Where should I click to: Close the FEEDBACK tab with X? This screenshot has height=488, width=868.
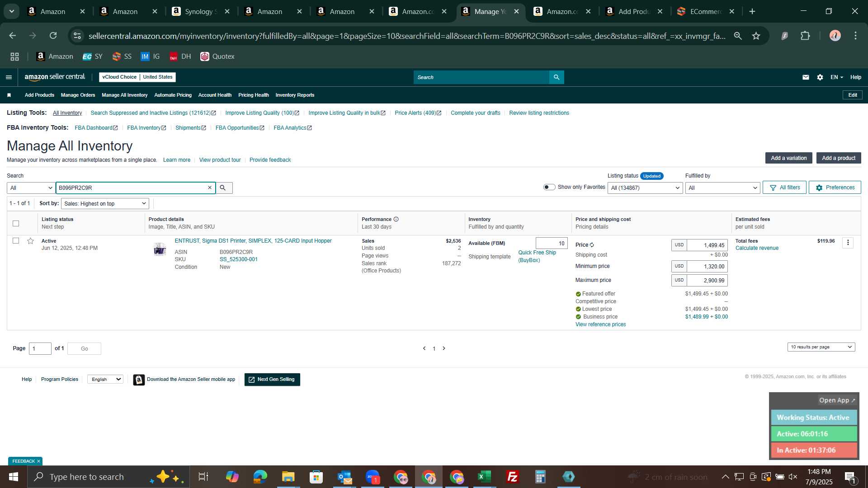(x=38, y=461)
